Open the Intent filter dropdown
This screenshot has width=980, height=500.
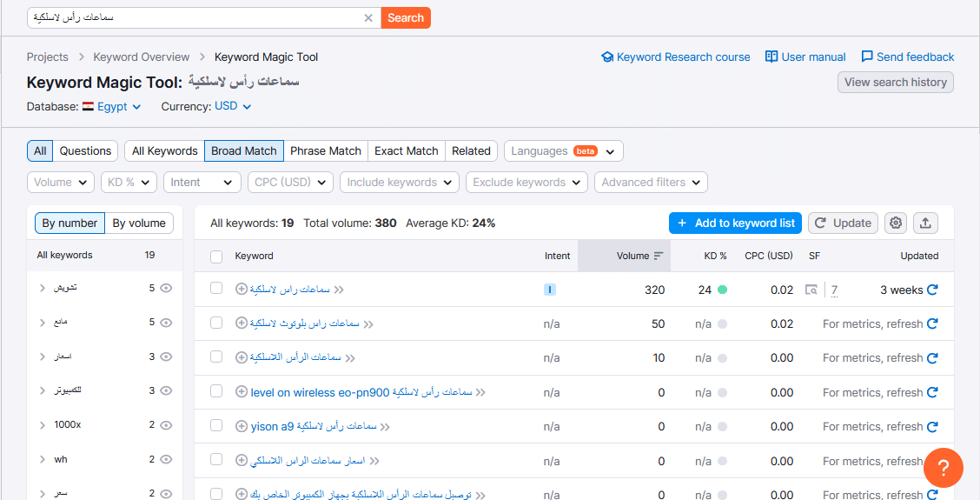click(x=202, y=182)
